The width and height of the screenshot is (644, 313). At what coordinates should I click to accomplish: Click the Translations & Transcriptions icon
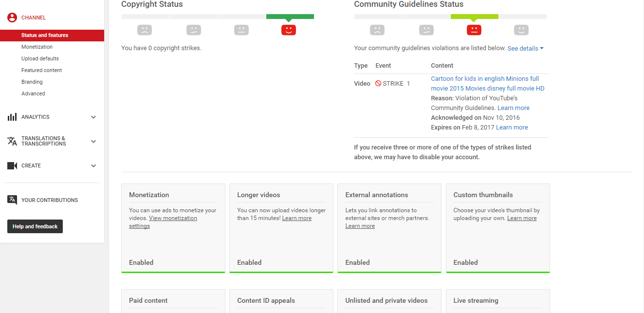point(12,141)
